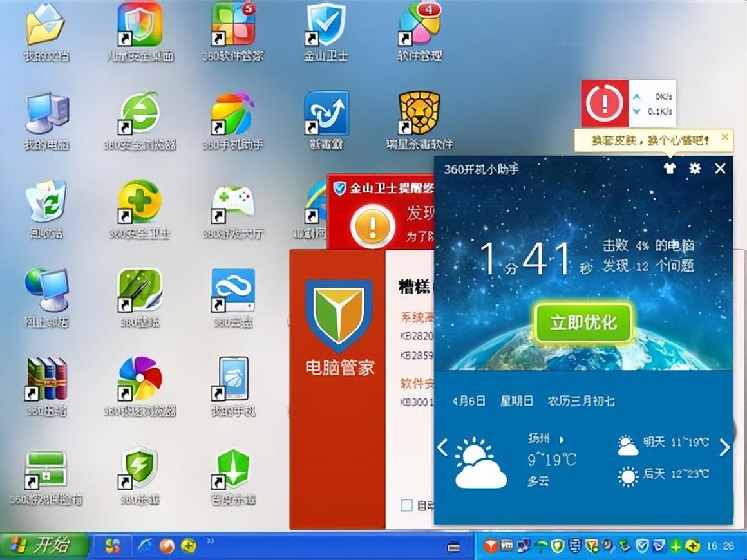Click the 农历三月初七 lunar date
This screenshot has height=560, width=747.
[x=582, y=401]
